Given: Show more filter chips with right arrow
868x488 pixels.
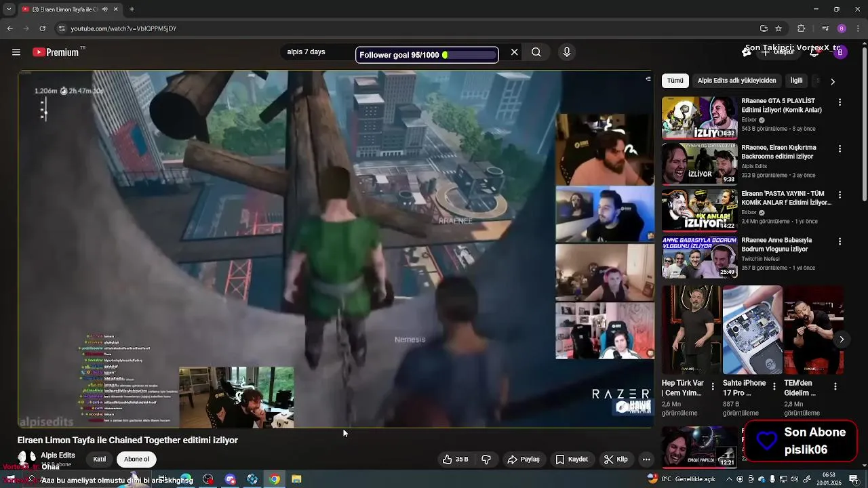Looking at the screenshot, I should pos(833,81).
